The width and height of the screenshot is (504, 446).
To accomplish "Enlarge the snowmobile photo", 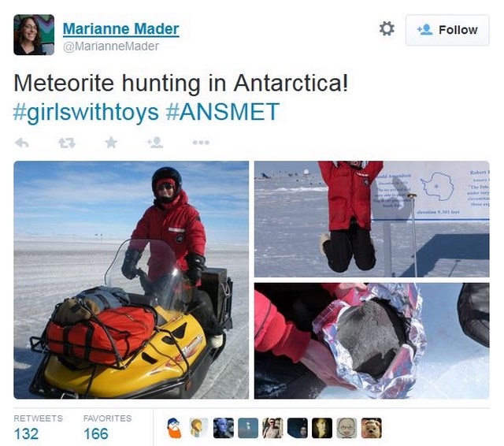I will [x=132, y=280].
